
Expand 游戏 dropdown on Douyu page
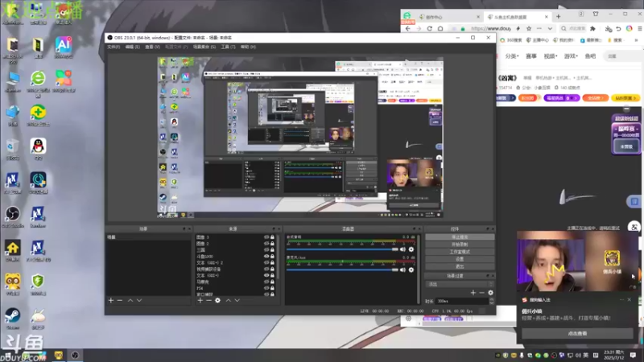tap(571, 56)
